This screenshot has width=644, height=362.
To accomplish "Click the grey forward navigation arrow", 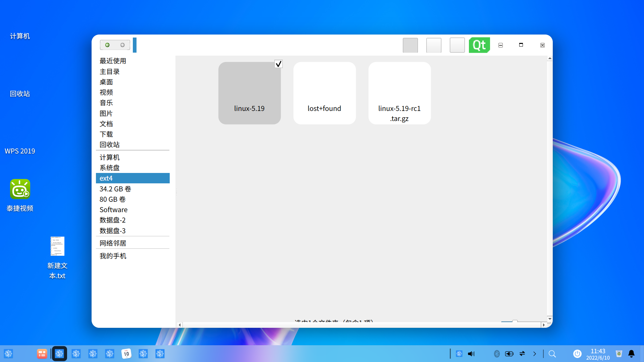I will click(122, 45).
